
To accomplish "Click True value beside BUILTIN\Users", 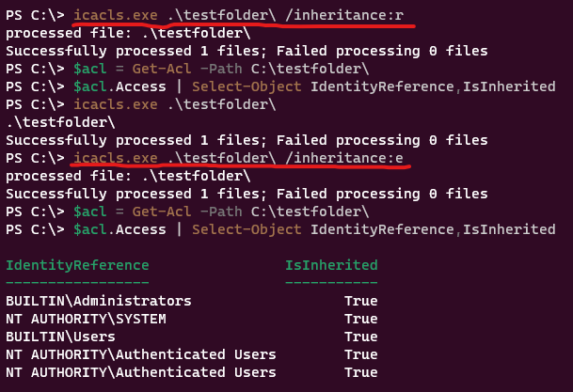I will (360, 337).
